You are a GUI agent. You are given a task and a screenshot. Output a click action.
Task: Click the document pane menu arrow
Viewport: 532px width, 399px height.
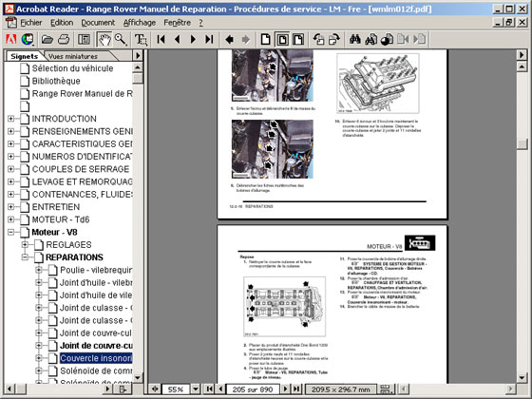click(x=522, y=55)
